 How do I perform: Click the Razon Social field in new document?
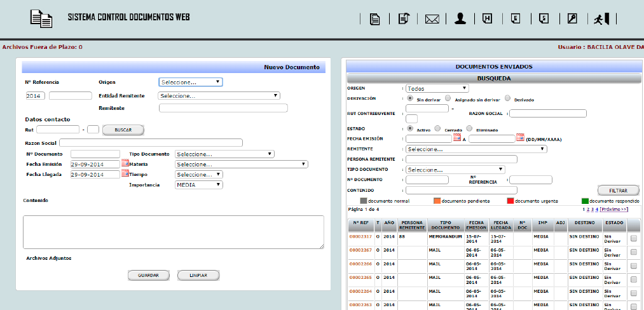tap(151, 143)
